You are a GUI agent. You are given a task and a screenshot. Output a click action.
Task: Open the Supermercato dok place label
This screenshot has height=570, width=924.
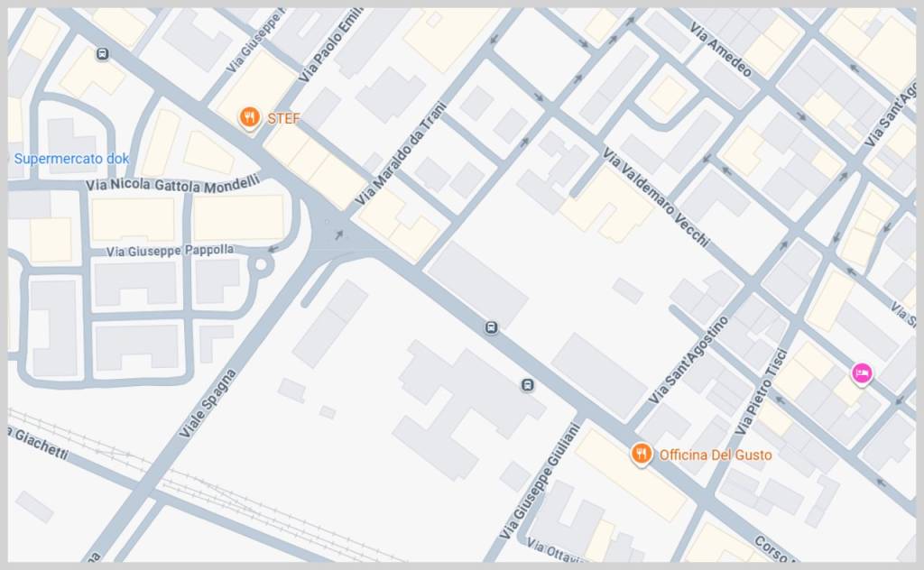(71, 159)
